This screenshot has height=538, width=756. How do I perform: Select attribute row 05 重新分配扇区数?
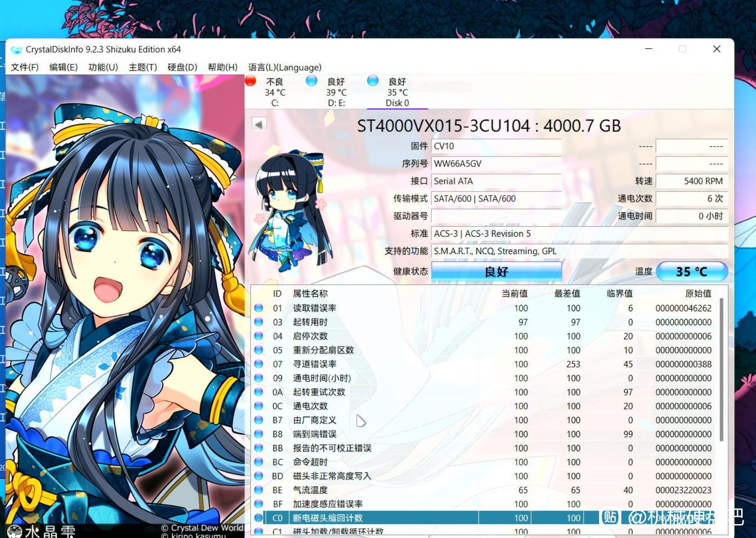pyautogui.click(x=485, y=350)
